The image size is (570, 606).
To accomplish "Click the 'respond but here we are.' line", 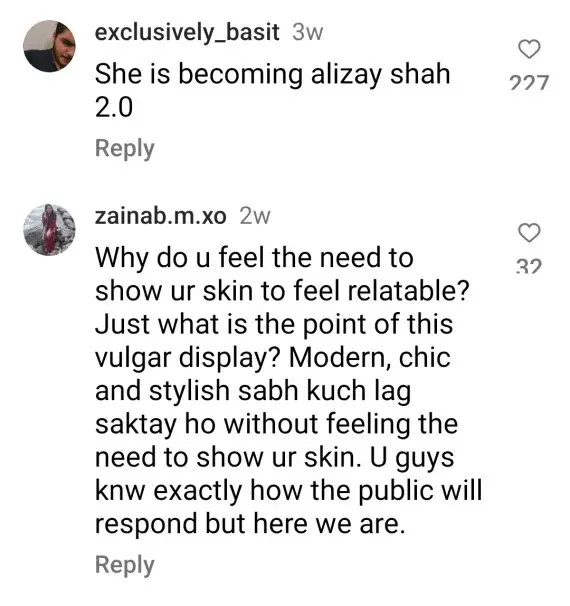I will tap(250, 524).
